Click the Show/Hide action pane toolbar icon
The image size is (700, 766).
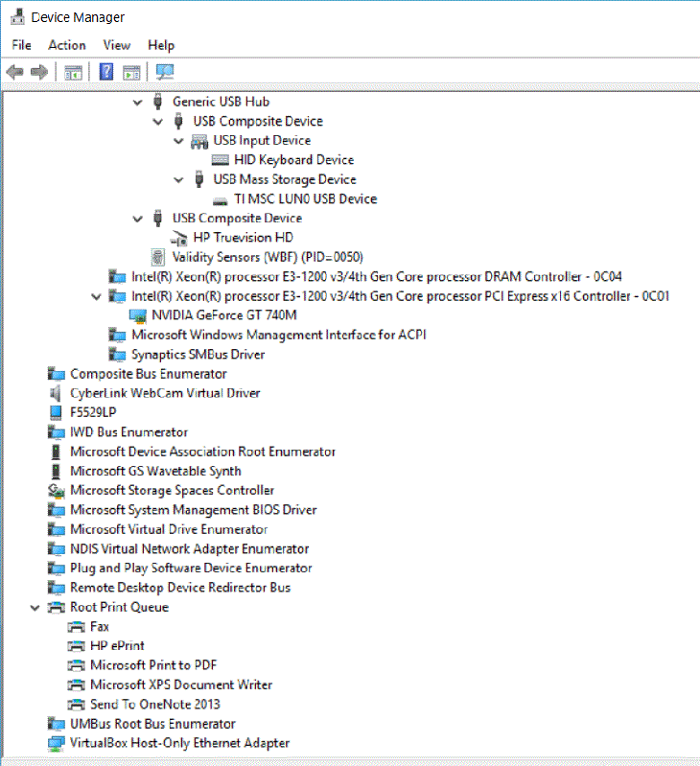pyautogui.click(x=131, y=72)
